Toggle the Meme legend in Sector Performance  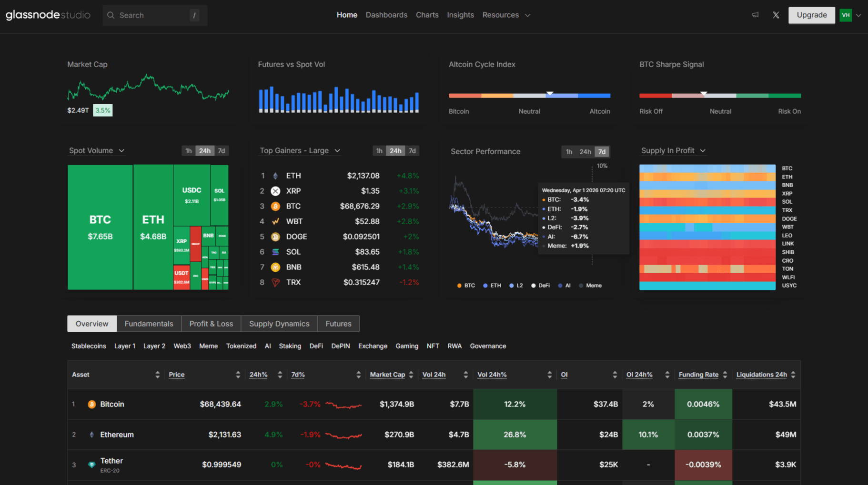coord(591,285)
